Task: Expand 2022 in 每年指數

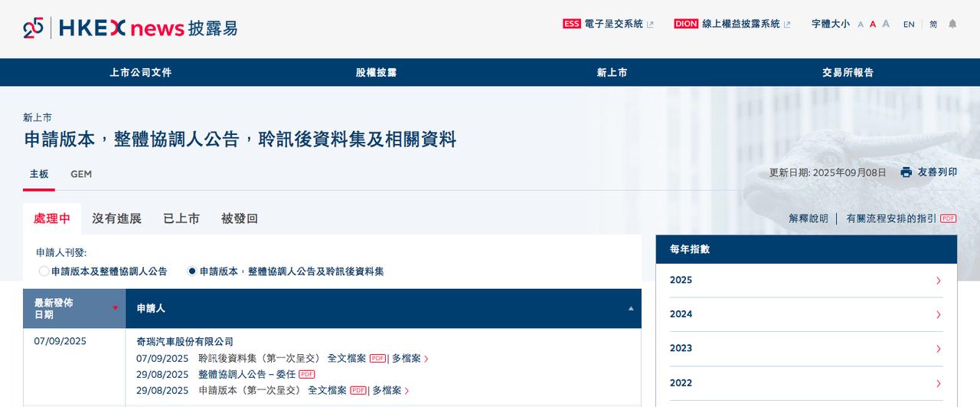Action: [x=806, y=383]
